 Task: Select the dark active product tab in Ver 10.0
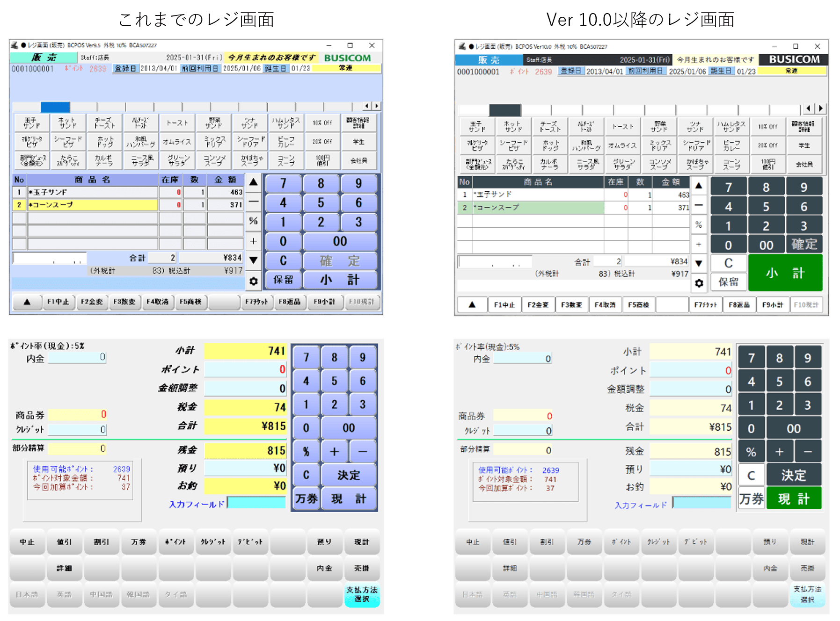click(505, 110)
